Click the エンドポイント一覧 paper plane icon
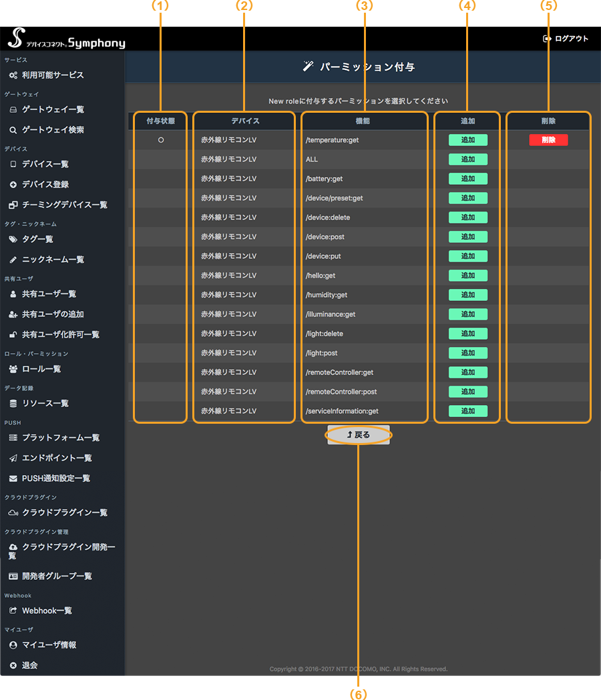601x700 pixels. [13, 458]
